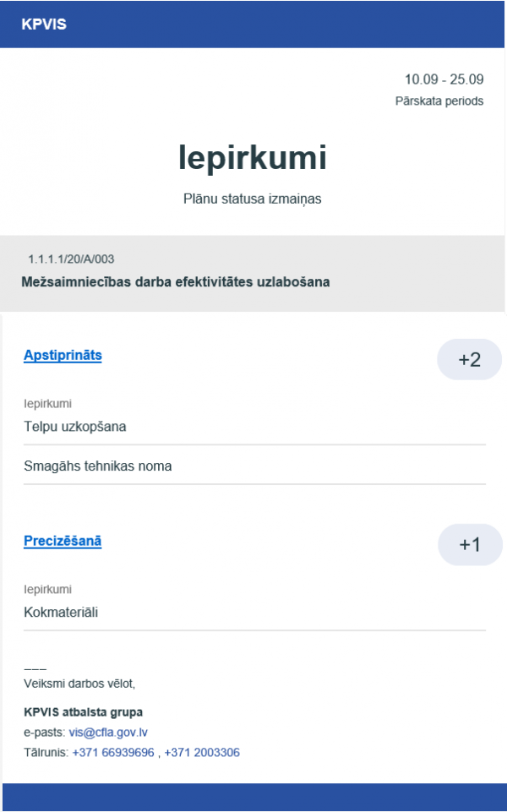Click the KPVIS header title

coord(44,25)
